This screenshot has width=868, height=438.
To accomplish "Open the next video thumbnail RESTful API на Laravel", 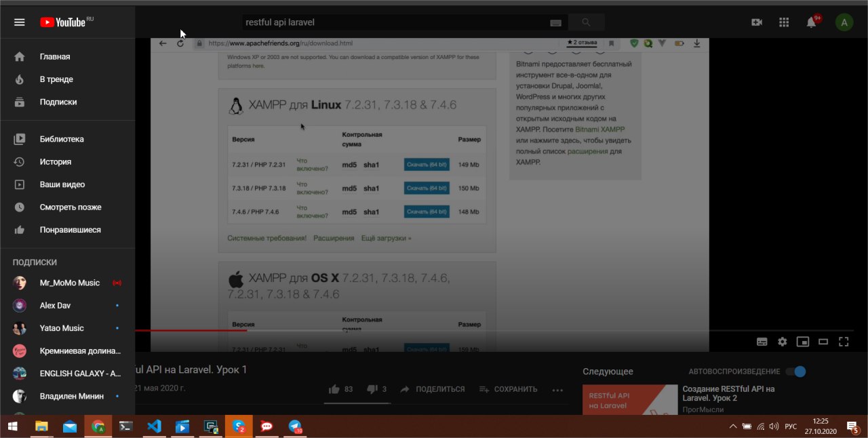I will pyautogui.click(x=629, y=399).
